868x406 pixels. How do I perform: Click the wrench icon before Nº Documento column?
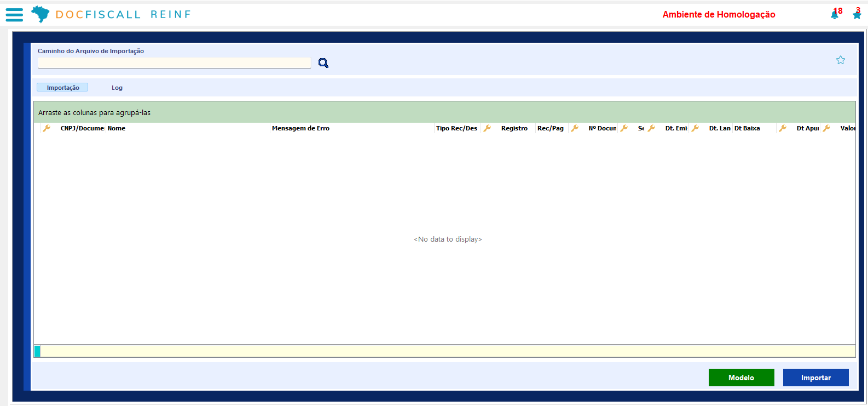point(575,128)
